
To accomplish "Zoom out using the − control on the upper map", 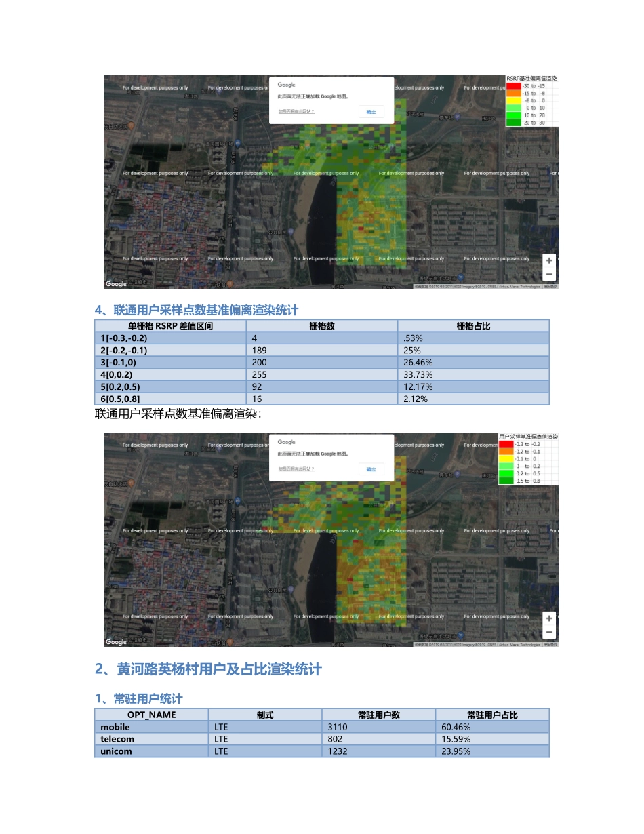I will tap(548, 273).
